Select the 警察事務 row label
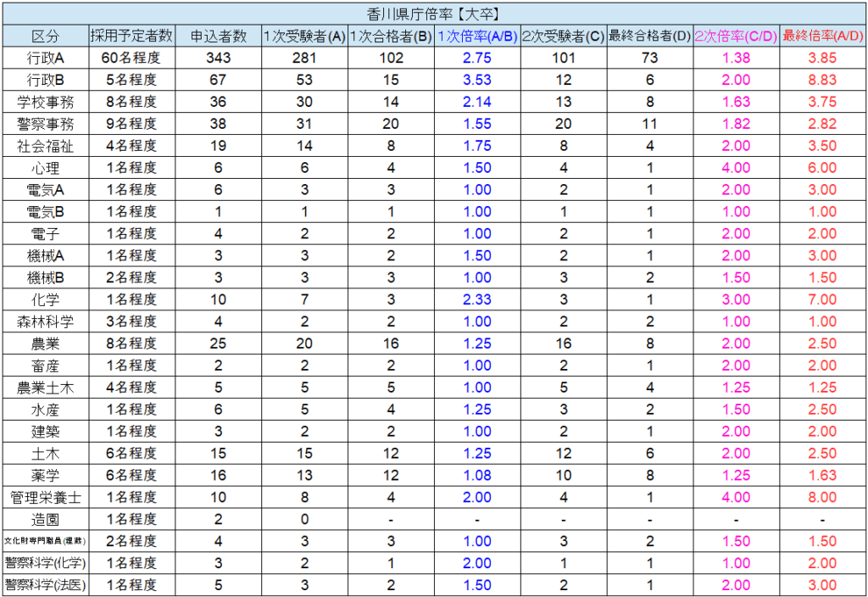Image resolution: width=868 pixels, height=597 pixels. 45,124
